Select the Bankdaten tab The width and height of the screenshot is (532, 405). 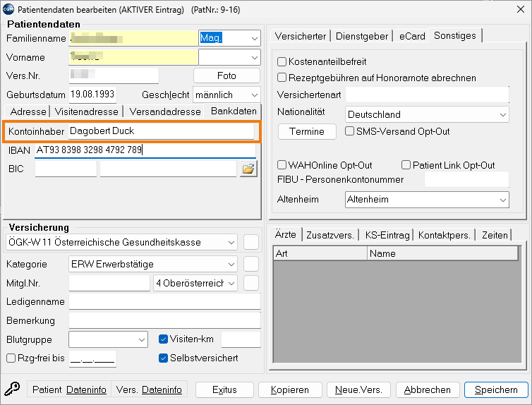[x=234, y=111]
